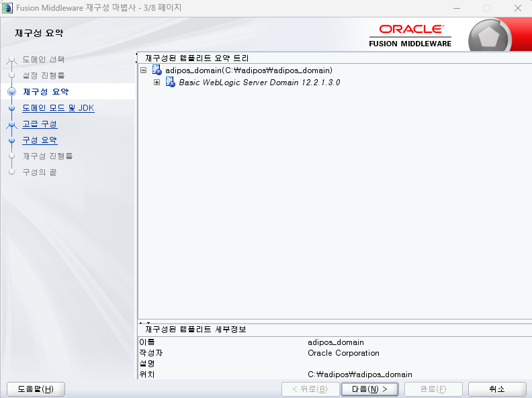Screen dimensions: 532x398
Task: Cancel the wizard with 취소 button
Action: pos(497,389)
